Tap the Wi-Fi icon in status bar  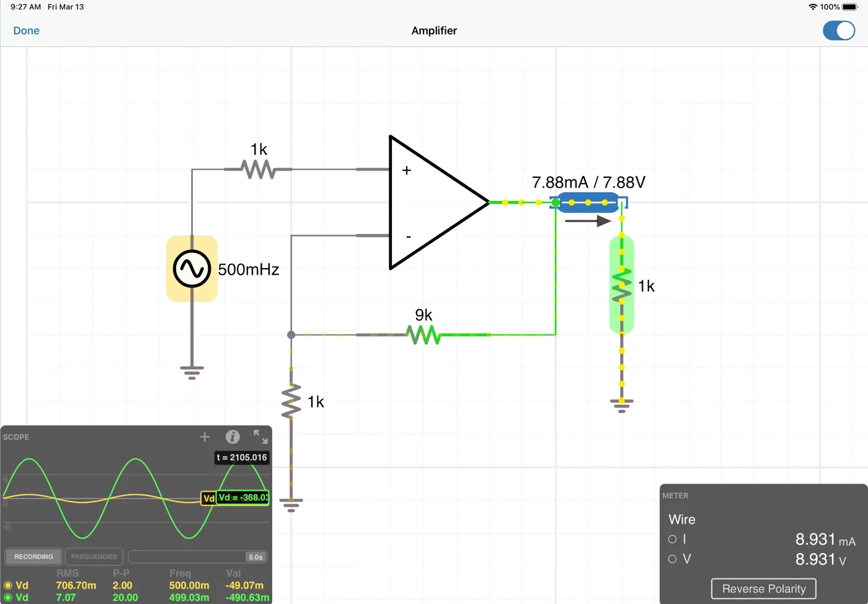tap(813, 7)
